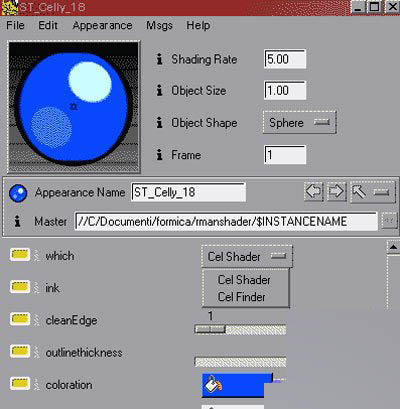The height and width of the screenshot is (409, 400).
Task: Adjust the outlinethickness slider
Action: click(x=240, y=362)
